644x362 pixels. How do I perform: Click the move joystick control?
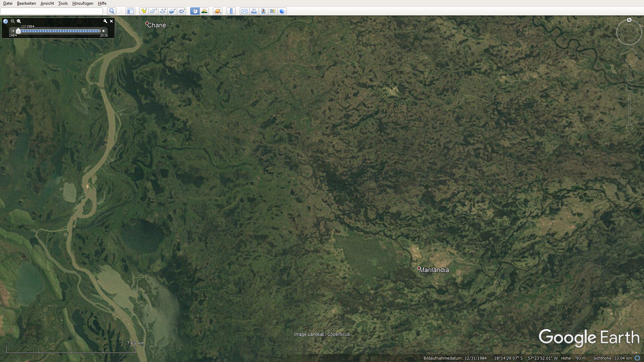(629, 56)
